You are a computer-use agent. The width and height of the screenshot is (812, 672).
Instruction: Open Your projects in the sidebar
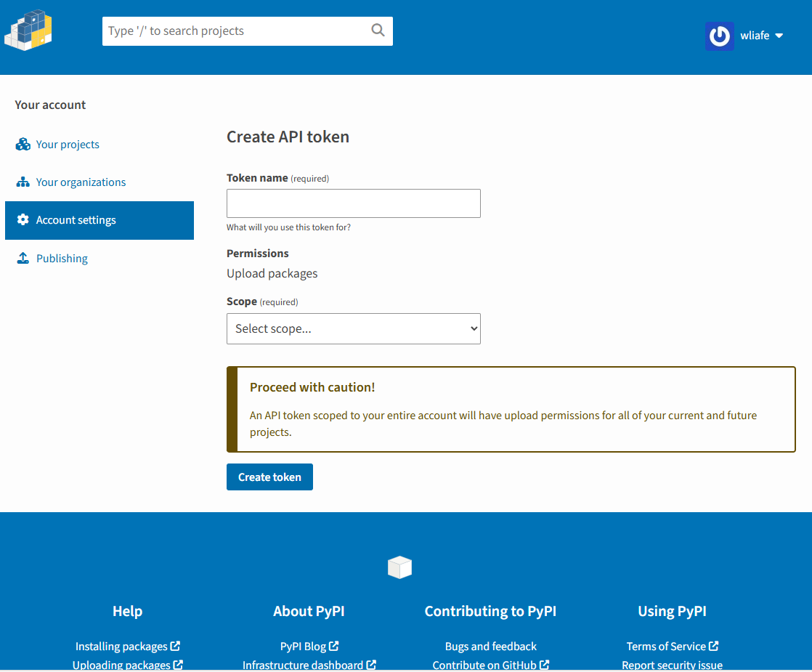pyautogui.click(x=68, y=145)
